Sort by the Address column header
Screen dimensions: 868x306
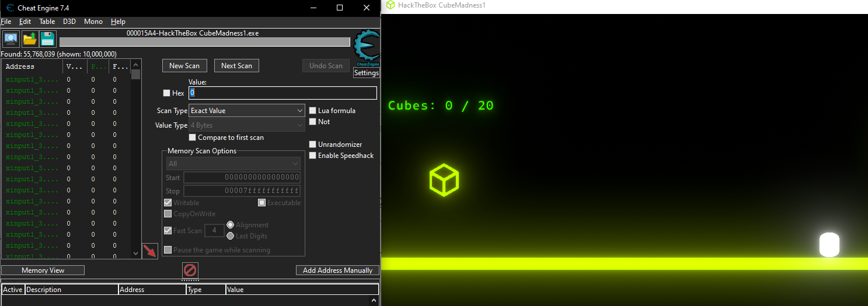point(32,66)
